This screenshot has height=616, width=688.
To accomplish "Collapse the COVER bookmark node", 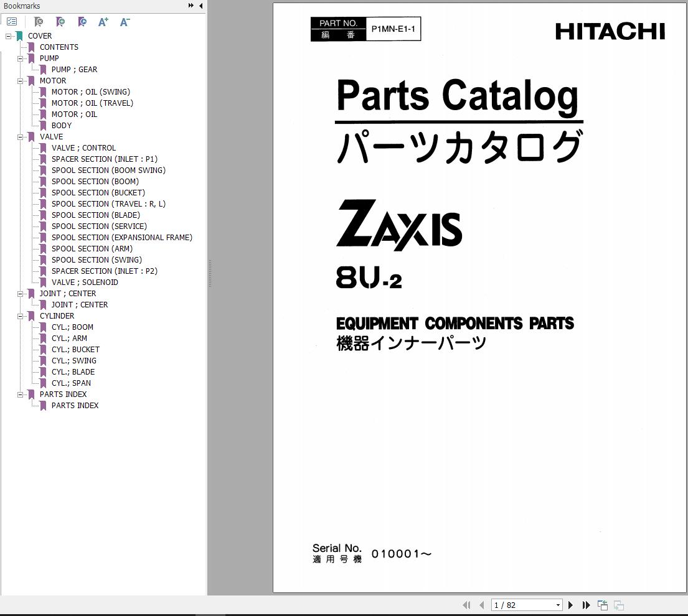I will pyautogui.click(x=8, y=36).
